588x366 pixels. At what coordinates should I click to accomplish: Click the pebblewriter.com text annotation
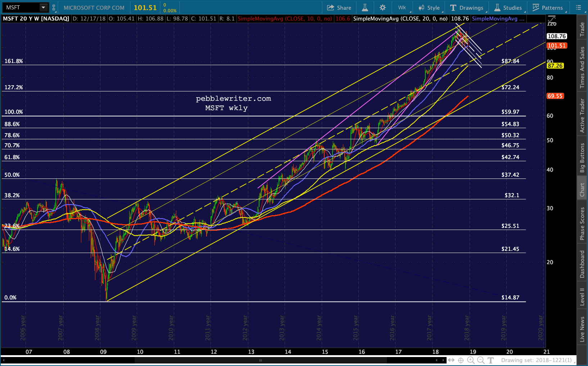[x=233, y=99]
